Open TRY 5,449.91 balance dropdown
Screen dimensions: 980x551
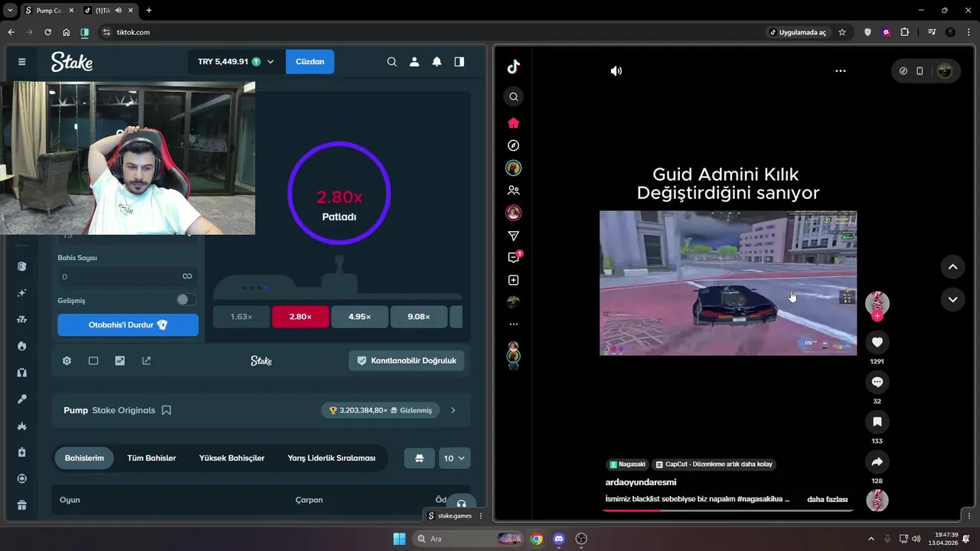click(236, 62)
